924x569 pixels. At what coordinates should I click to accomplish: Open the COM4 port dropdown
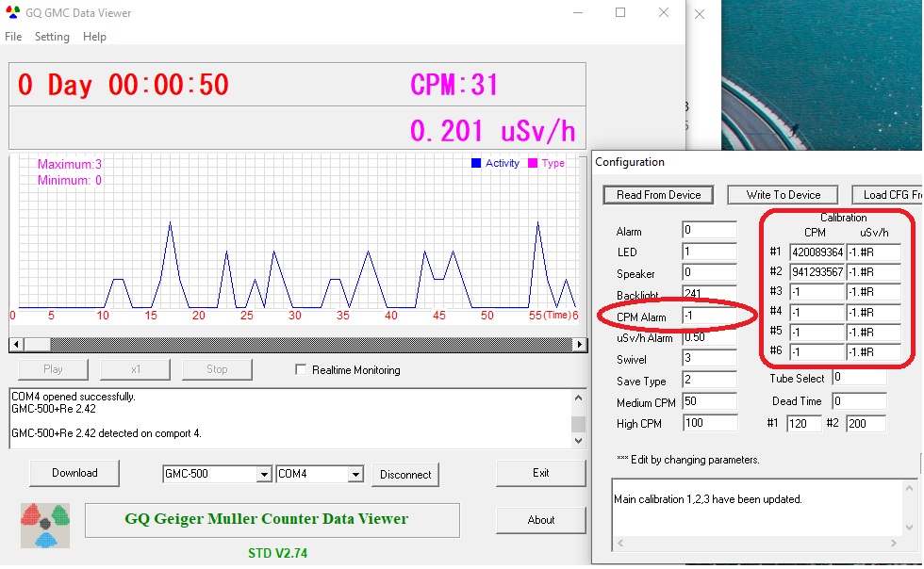(355, 475)
